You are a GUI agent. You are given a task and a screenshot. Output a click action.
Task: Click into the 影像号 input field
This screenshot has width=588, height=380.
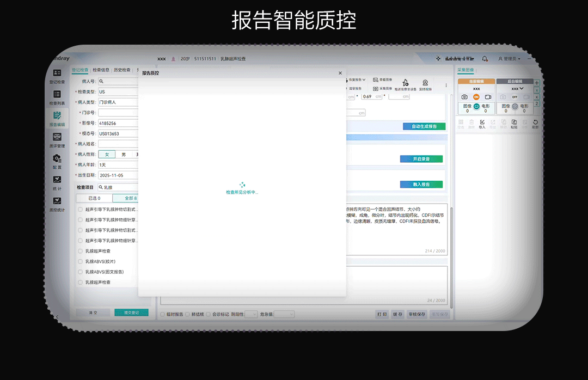click(x=118, y=123)
